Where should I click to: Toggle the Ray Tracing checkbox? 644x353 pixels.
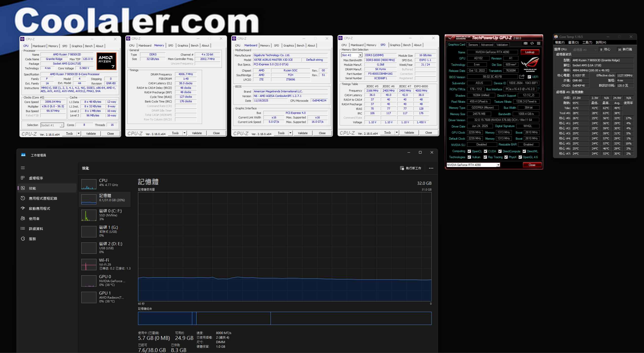(x=485, y=157)
